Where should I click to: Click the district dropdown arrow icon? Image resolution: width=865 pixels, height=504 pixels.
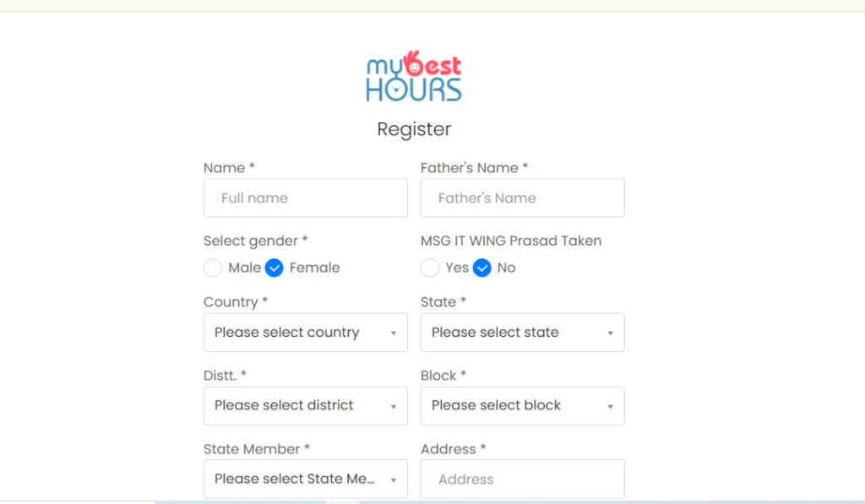[x=393, y=406]
